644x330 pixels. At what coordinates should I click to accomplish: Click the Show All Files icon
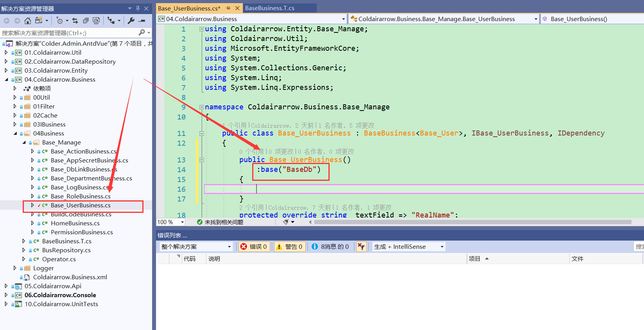(x=96, y=21)
